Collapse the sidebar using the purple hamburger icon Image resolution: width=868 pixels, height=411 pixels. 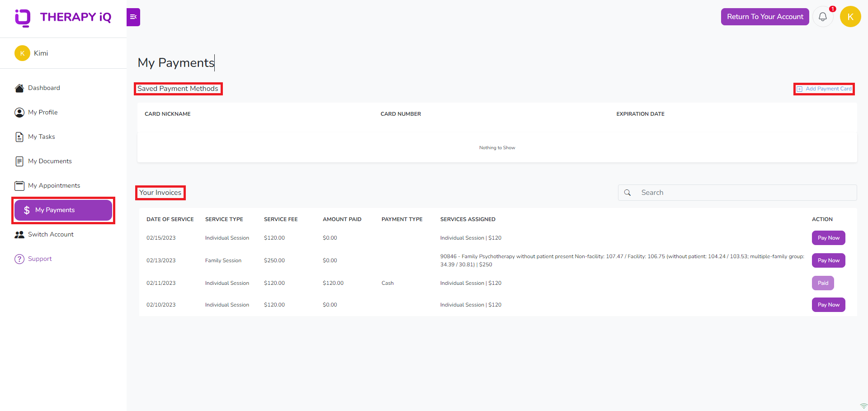point(133,17)
